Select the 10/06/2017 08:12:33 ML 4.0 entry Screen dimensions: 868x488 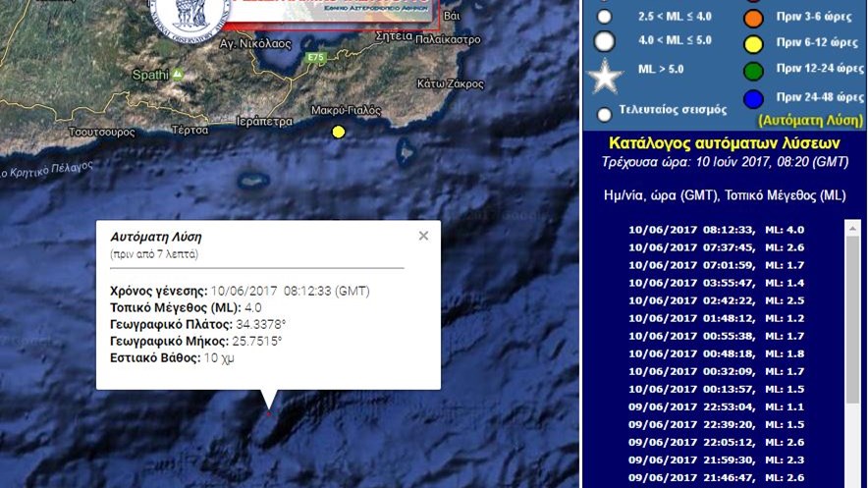[x=717, y=230]
